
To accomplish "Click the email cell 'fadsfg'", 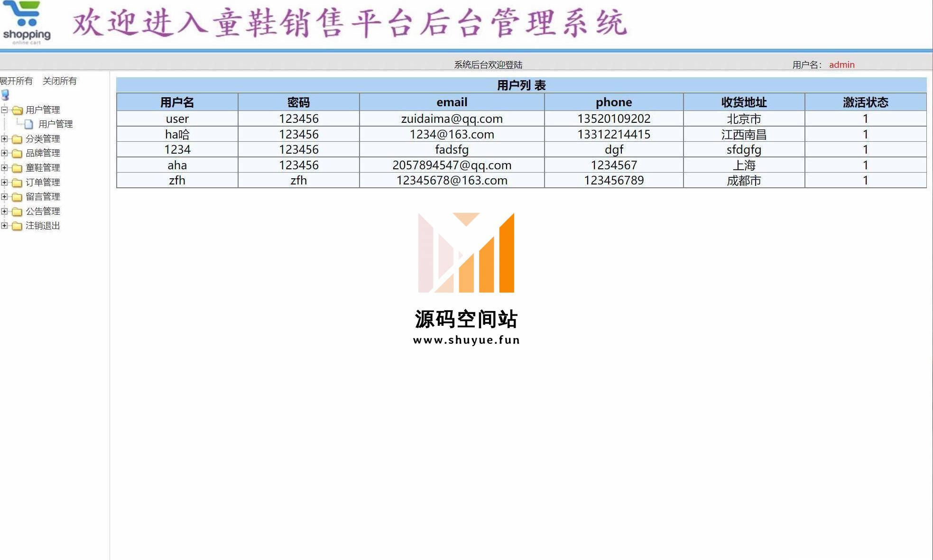I will coord(452,150).
